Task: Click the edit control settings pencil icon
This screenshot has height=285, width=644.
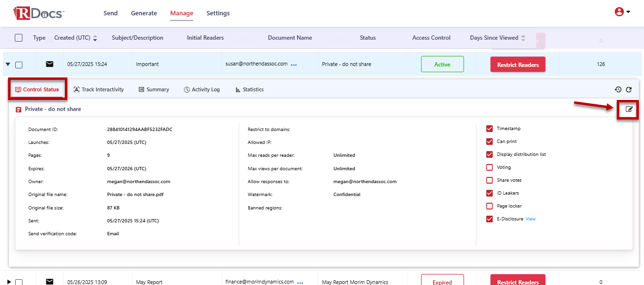Action: pos(629,110)
